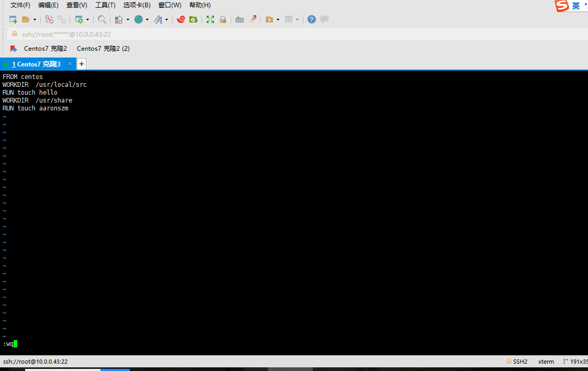Click the keyboard key-mapping icon
Viewport: 588px width, 371px height.
[240, 19]
